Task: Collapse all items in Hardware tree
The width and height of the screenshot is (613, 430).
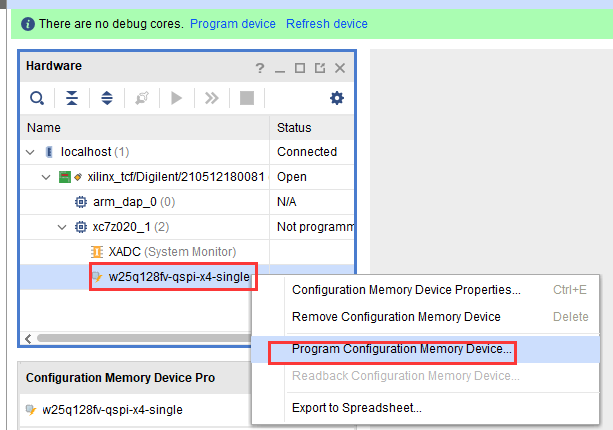Action: point(72,98)
